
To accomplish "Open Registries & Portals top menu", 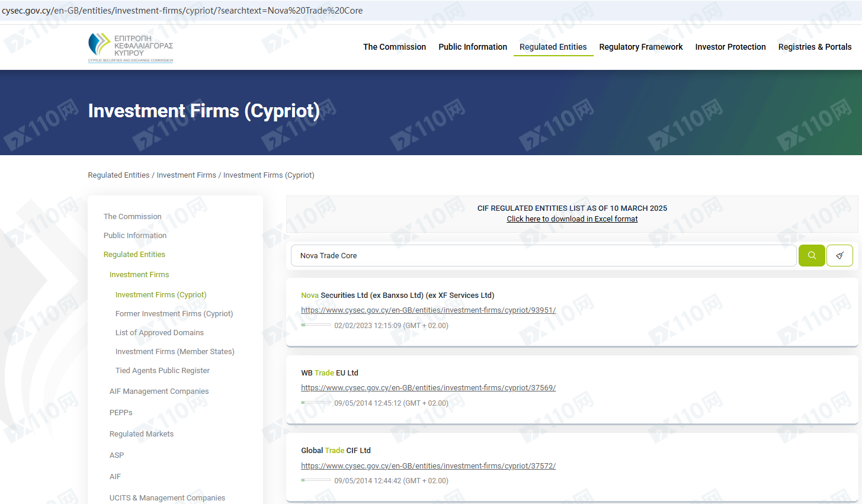I will click(x=815, y=47).
